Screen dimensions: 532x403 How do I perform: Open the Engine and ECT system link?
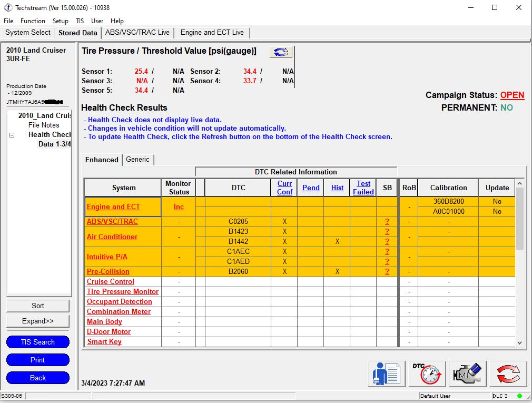(x=113, y=207)
